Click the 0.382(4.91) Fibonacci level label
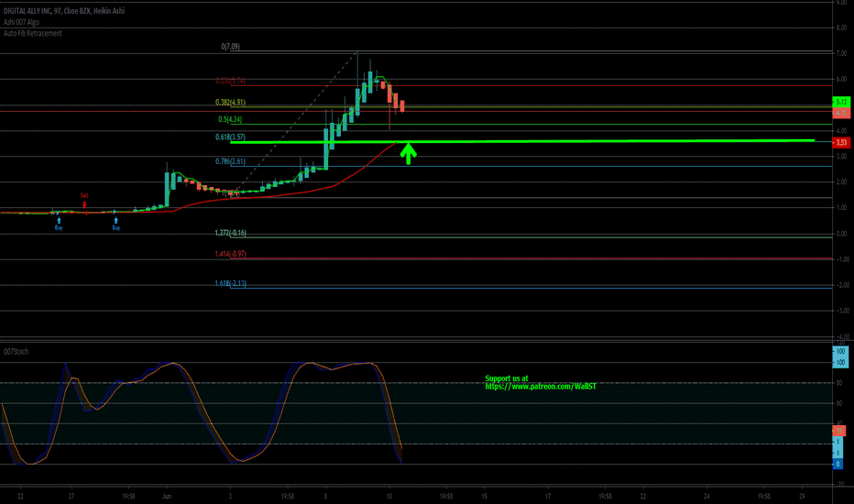The image size is (854, 504). tap(230, 102)
